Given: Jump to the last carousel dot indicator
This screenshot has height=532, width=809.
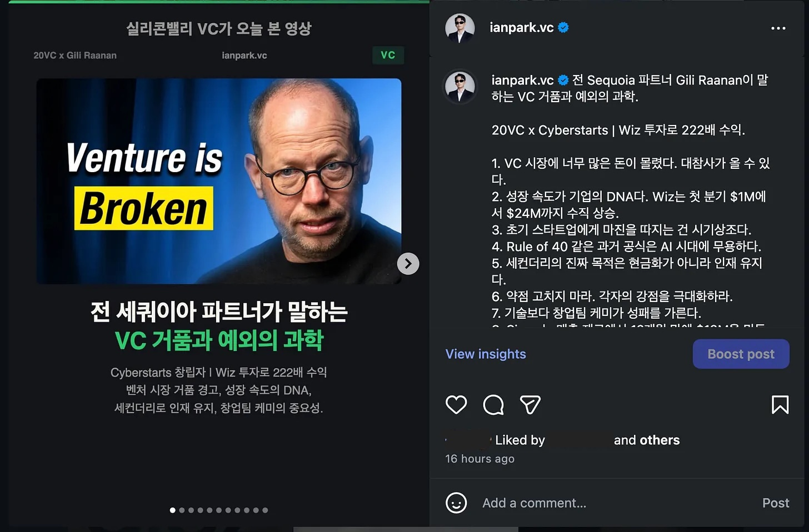Looking at the screenshot, I should (265, 510).
